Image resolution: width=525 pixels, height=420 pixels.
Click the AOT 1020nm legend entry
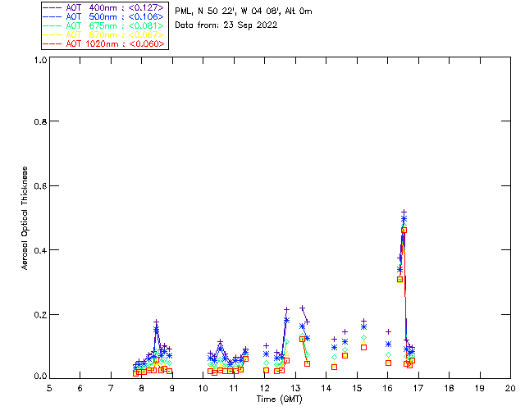pos(103,43)
